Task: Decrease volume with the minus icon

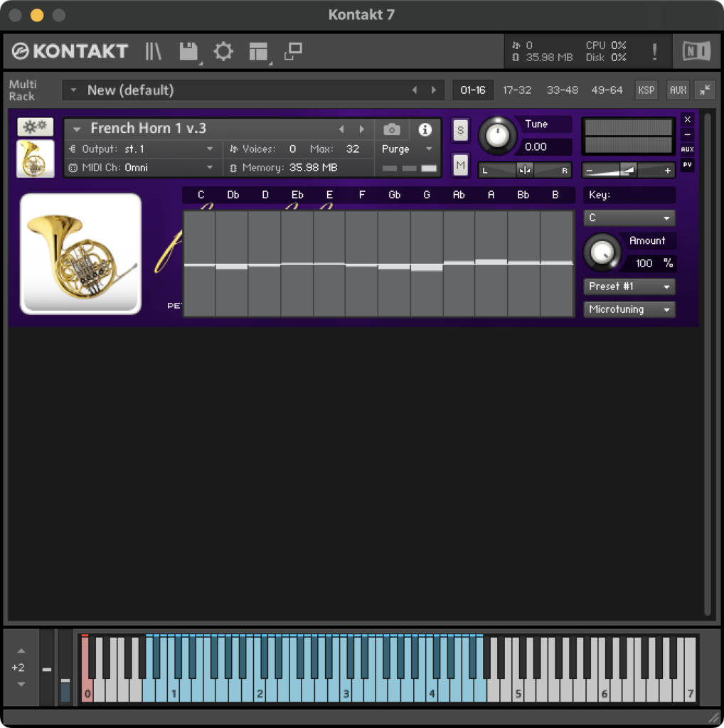Action: point(590,171)
